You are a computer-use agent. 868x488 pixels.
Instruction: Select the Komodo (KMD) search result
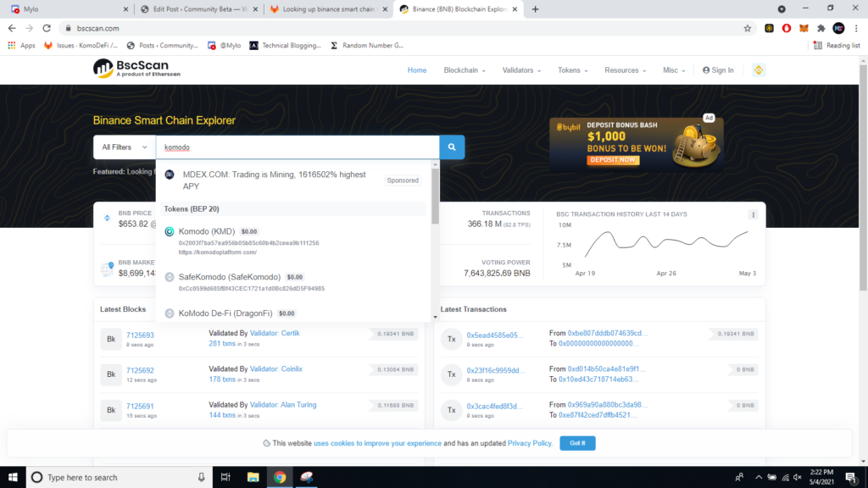click(293, 241)
